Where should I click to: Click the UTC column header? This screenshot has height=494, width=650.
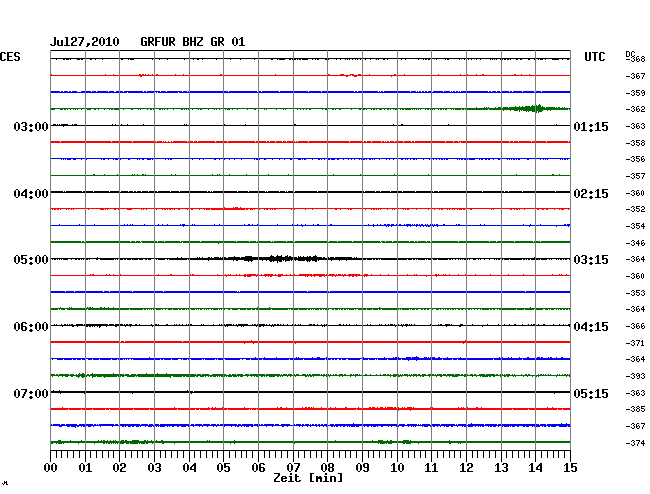pos(594,57)
